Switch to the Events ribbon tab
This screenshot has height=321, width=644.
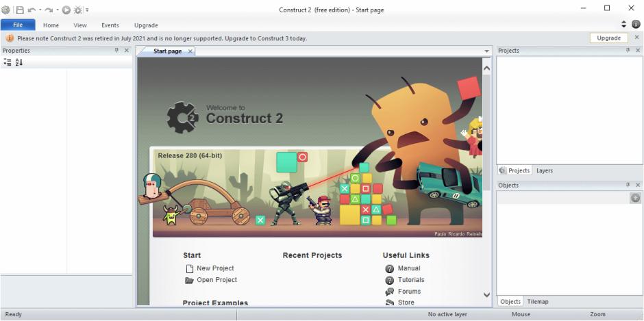coord(110,25)
